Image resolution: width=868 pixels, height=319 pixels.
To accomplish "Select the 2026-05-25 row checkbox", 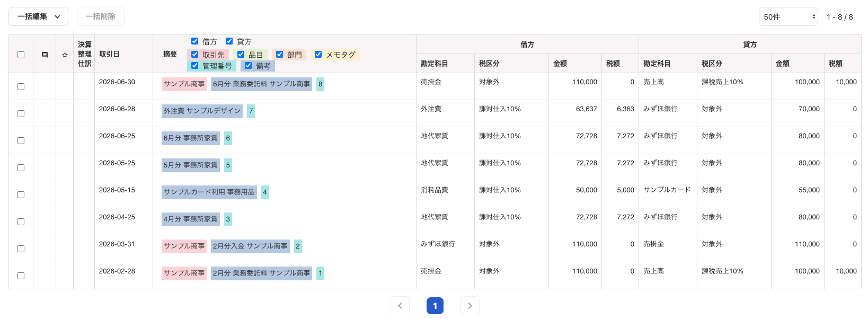I will coord(21,167).
